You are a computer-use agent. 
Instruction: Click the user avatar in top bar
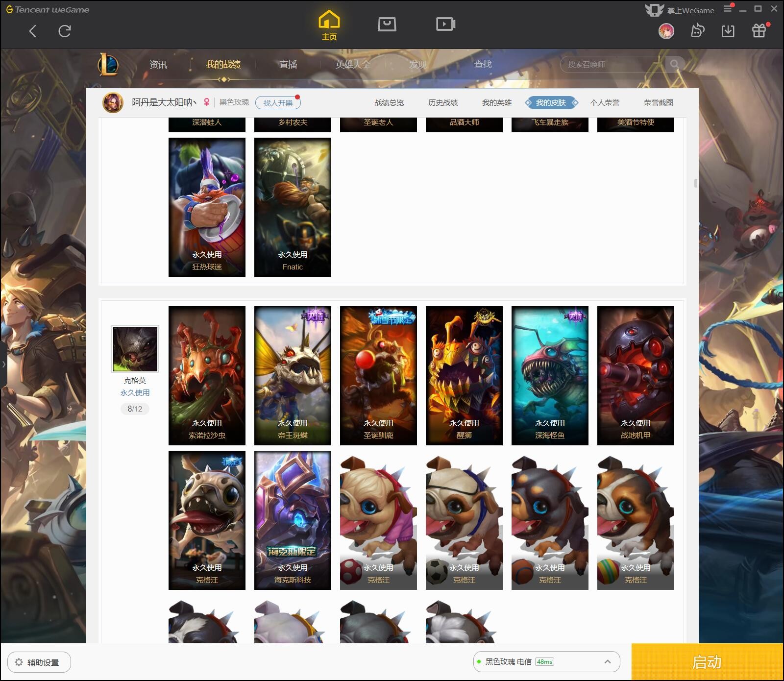pyautogui.click(x=666, y=31)
